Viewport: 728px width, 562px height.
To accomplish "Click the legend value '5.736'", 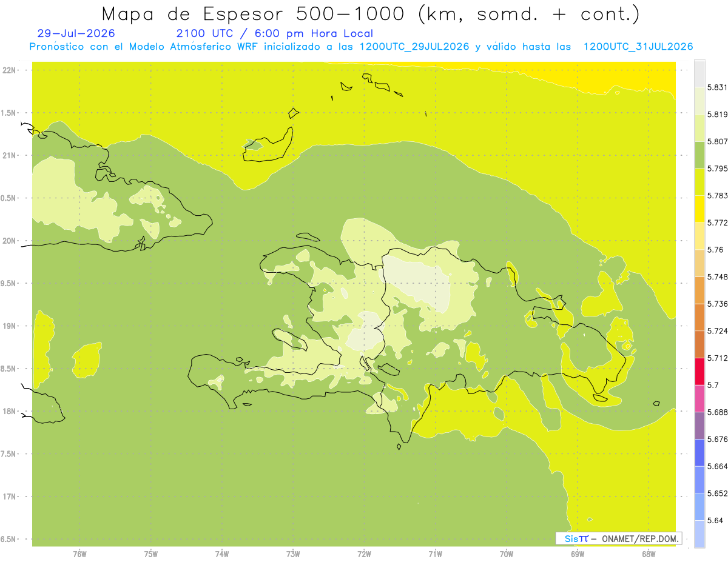I will [718, 304].
